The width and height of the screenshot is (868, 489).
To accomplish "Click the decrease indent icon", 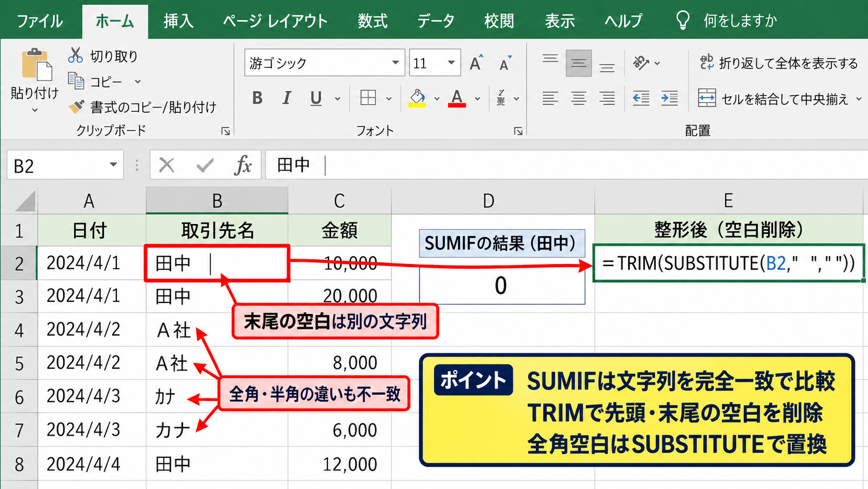I will coord(641,98).
